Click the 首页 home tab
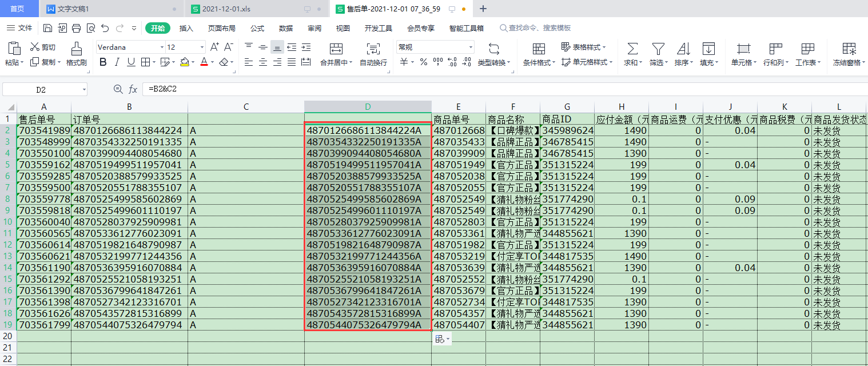This screenshot has width=868, height=366. (18, 9)
